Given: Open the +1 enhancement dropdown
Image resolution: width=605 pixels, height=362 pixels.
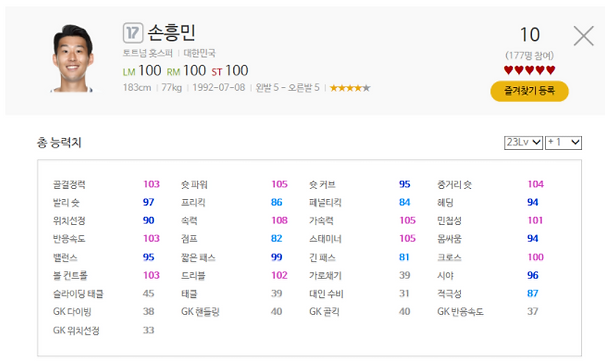Looking at the screenshot, I should click(x=563, y=142).
